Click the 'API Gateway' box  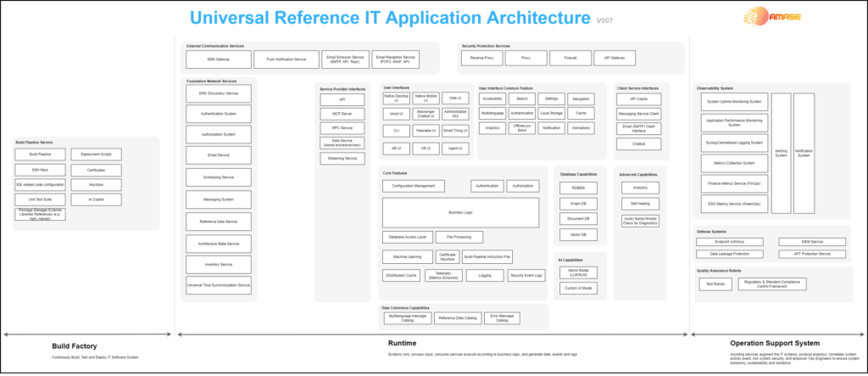click(615, 58)
